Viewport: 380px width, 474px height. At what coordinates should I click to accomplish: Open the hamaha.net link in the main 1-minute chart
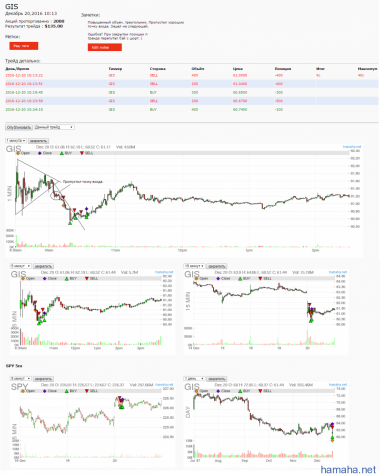(352, 147)
